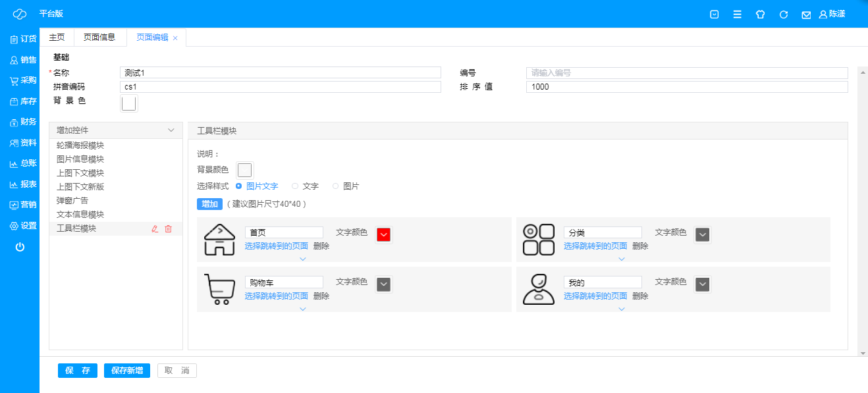Open the mail envelope icon in header
Screen dimensions: 868x393
[x=805, y=14]
